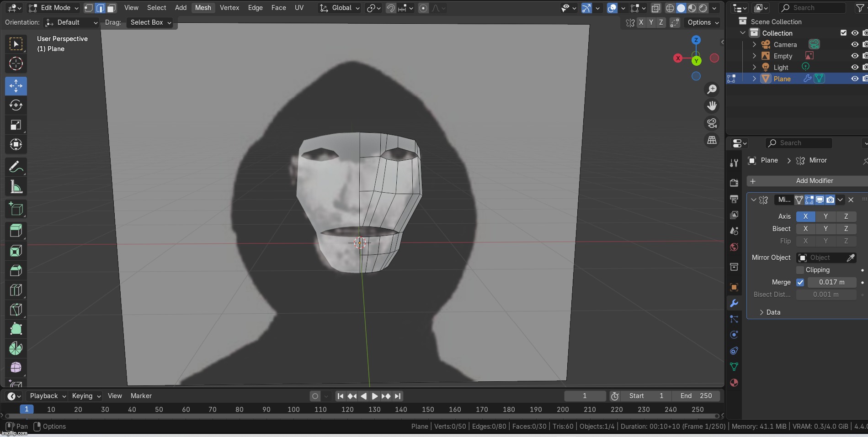Activate the Annotate tool
The image size is (868, 437).
click(16, 167)
